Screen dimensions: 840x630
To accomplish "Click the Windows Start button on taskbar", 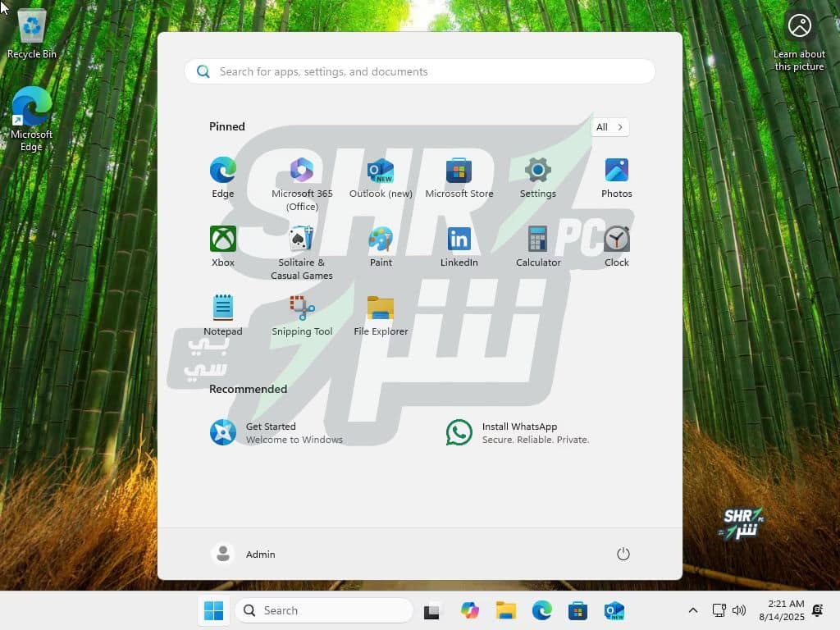I will 214,610.
